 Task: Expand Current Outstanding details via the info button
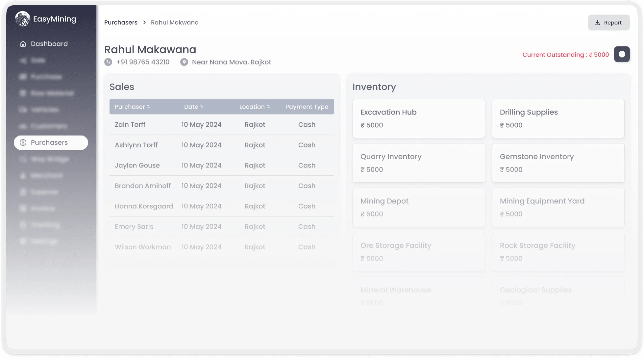pyautogui.click(x=622, y=54)
